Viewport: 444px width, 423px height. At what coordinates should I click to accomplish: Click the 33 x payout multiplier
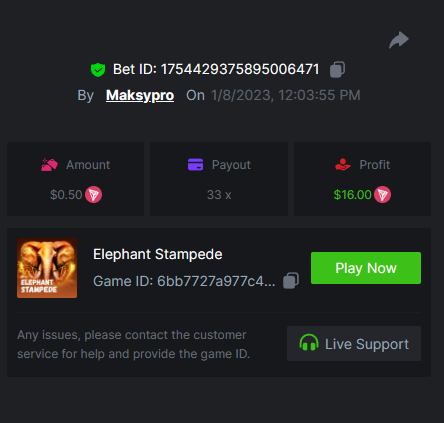point(219,195)
